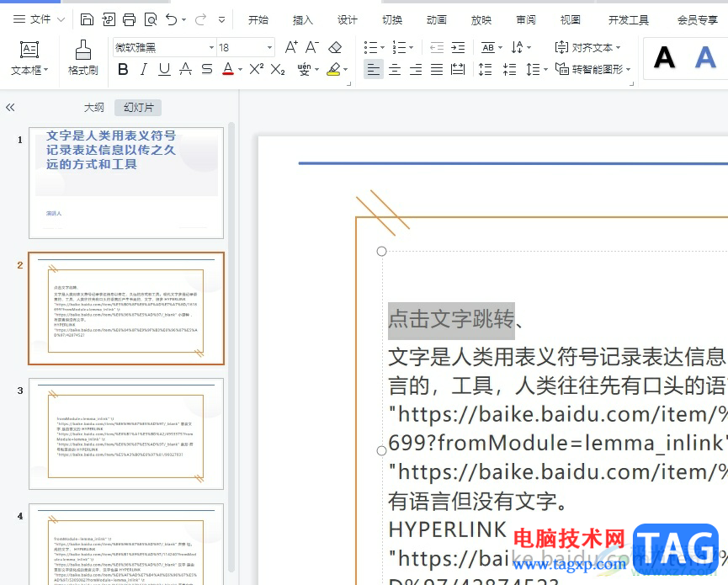The image size is (728, 585).
Task: Click the Redo arrow icon
Action: (200, 19)
